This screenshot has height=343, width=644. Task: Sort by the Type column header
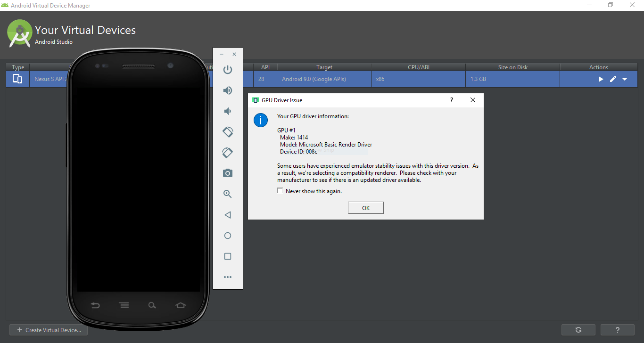point(18,67)
